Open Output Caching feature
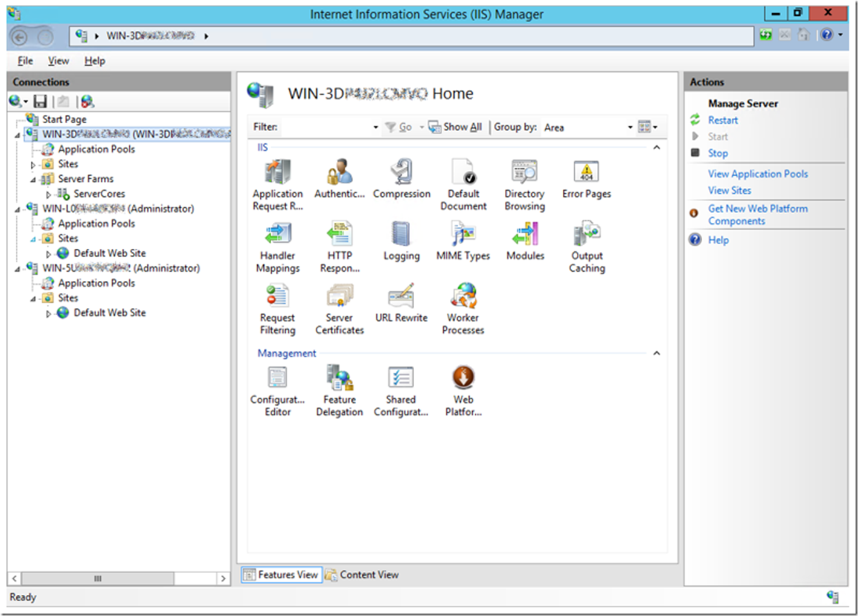Viewport: 858px width, 616px height. (587, 247)
